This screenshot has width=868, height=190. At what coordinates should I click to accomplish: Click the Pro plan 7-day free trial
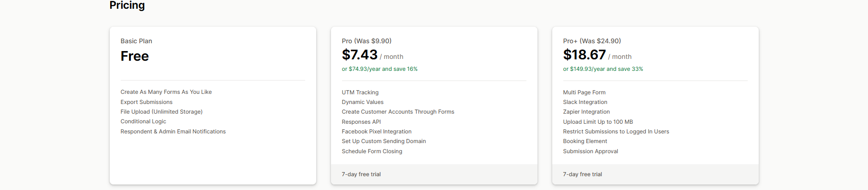(x=361, y=174)
